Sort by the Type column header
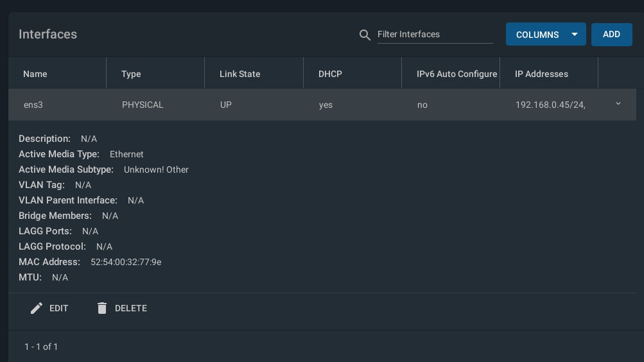This screenshot has height=362, width=644. 131,74
